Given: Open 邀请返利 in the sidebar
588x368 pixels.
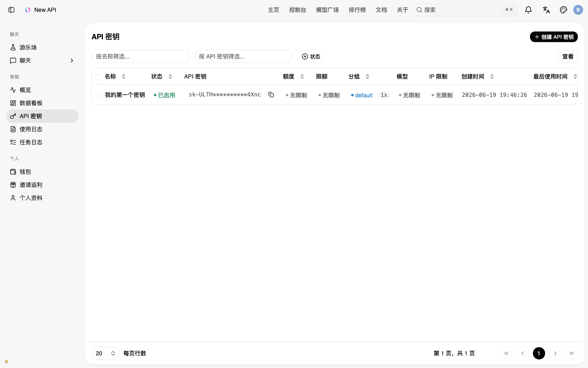Looking at the screenshot, I should (x=42, y=185).
